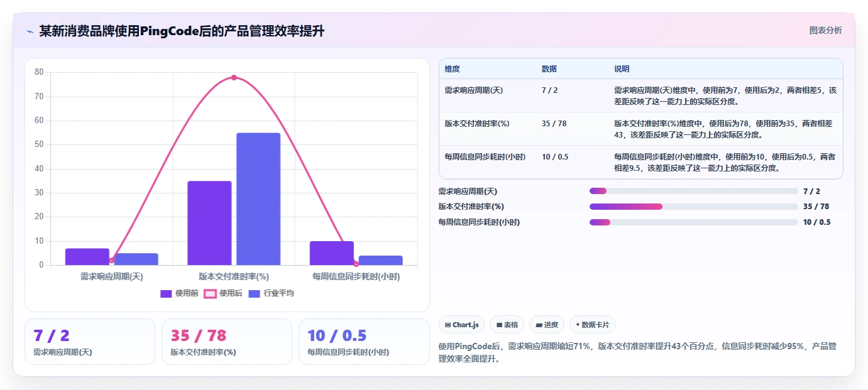This screenshot has width=868, height=390.
Task: Open the 10 / 0.5 data card
Action: click(364, 342)
